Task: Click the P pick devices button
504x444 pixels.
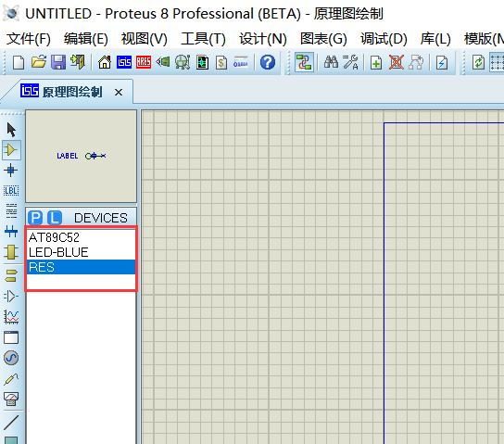Action: [x=35, y=218]
